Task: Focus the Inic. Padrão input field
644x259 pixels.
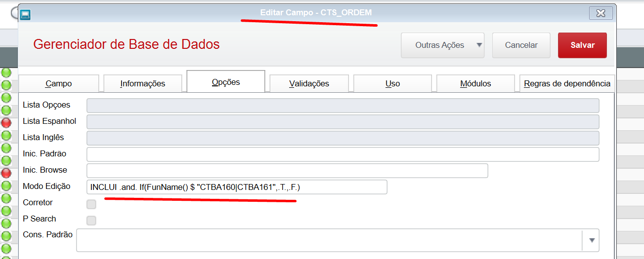Action: pyautogui.click(x=343, y=154)
